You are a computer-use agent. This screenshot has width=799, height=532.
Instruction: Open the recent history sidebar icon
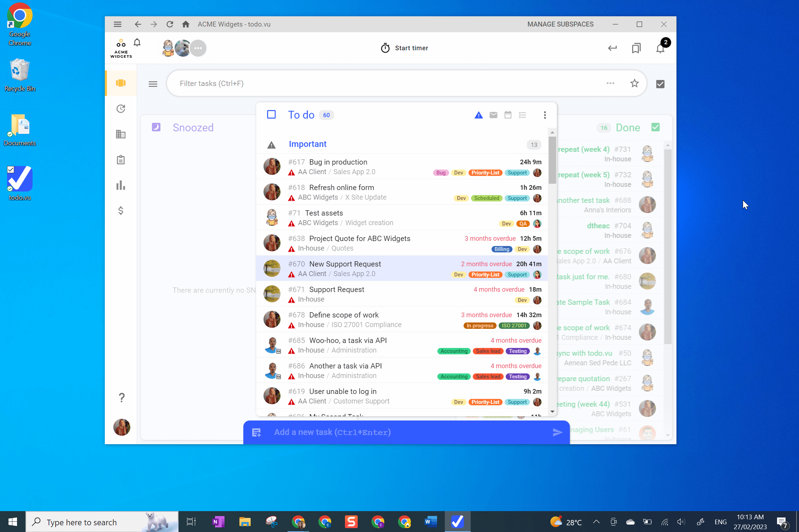click(x=121, y=109)
